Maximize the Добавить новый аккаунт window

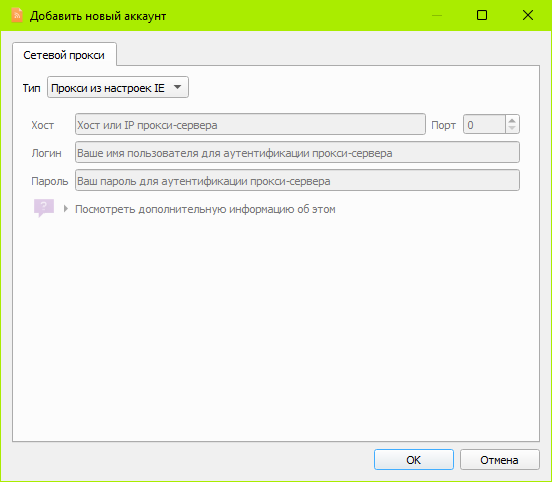click(482, 15)
